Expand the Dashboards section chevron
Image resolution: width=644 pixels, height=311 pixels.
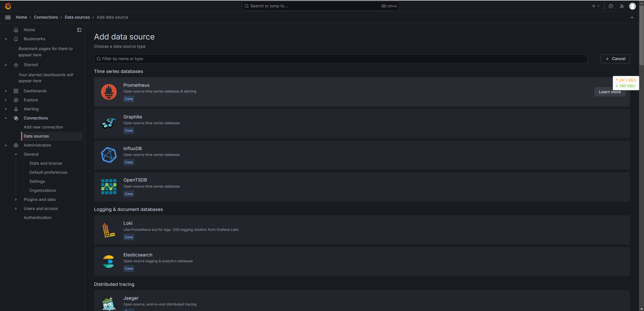6,91
